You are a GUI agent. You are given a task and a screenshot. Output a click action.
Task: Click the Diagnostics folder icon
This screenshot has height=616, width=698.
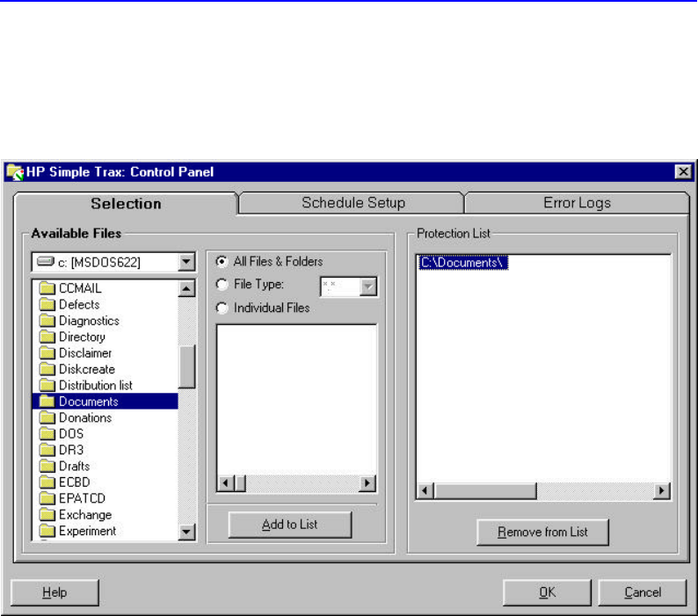tap(46, 321)
